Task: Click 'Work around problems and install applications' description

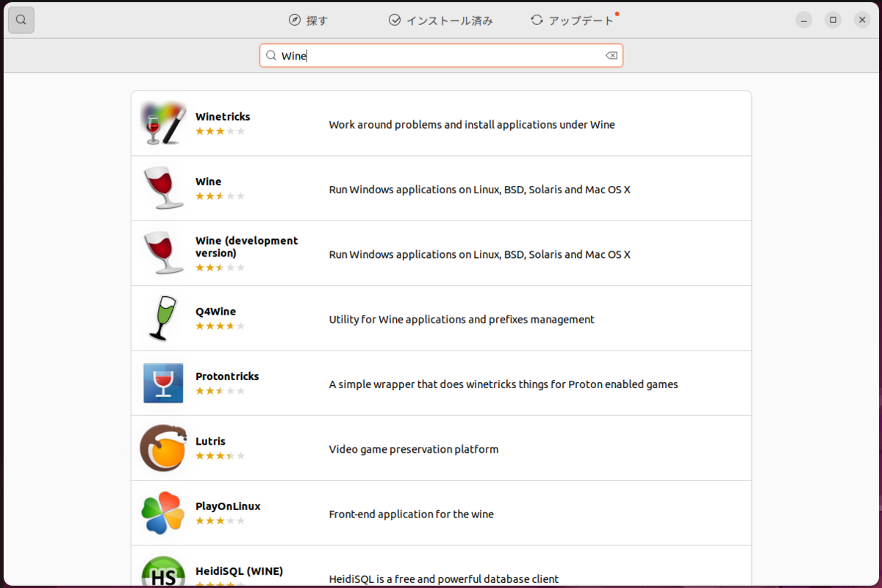Action: tap(472, 125)
